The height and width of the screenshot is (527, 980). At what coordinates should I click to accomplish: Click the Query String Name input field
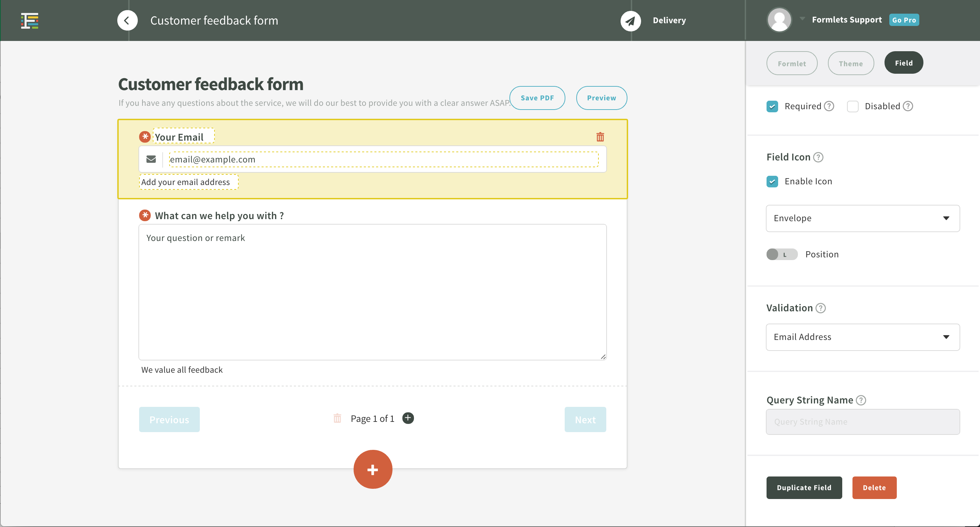pyautogui.click(x=862, y=422)
